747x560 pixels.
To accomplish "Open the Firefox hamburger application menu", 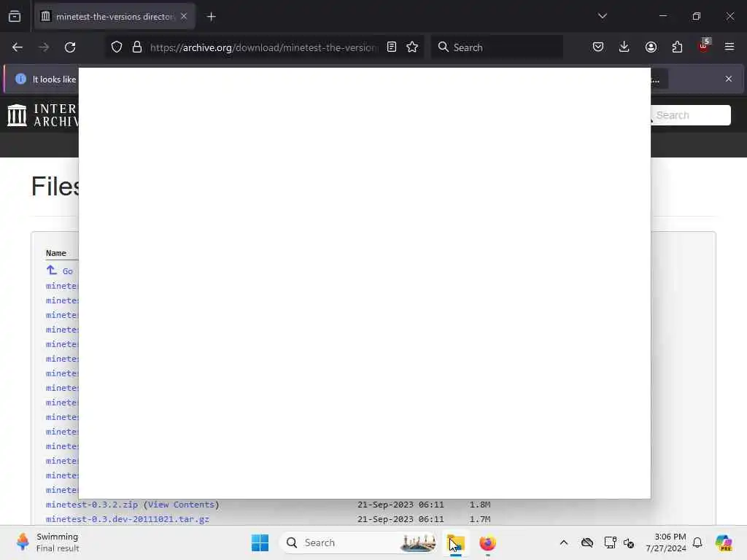I will pos(729,47).
